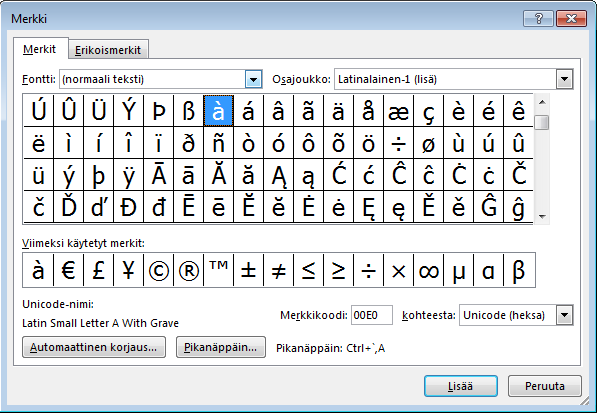Screen dimensions: 597x413
Task: Select the infinity symbol ∞ in recent
Action: click(428, 270)
